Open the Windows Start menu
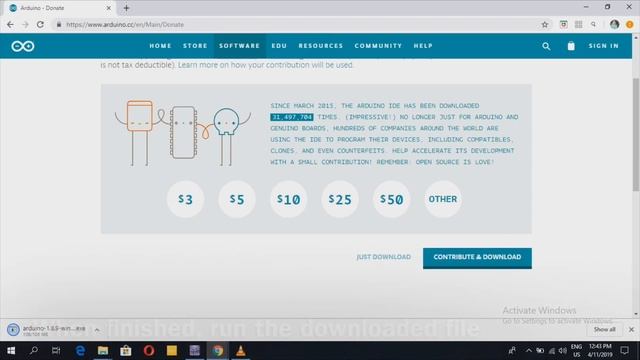Screen dimensions: 640x360 tap(11, 351)
